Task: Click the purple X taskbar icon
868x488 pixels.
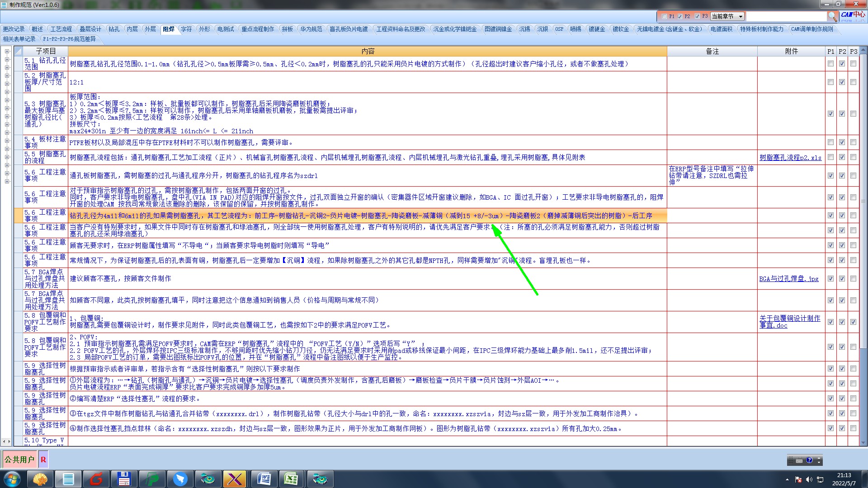Action: (235, 479)
